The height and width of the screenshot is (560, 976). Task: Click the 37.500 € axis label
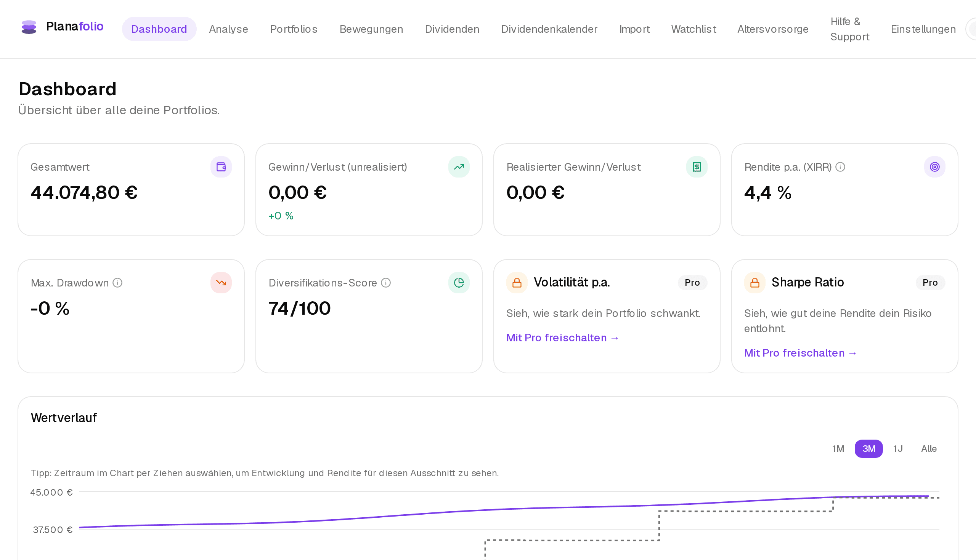click(x=53, y=530)
